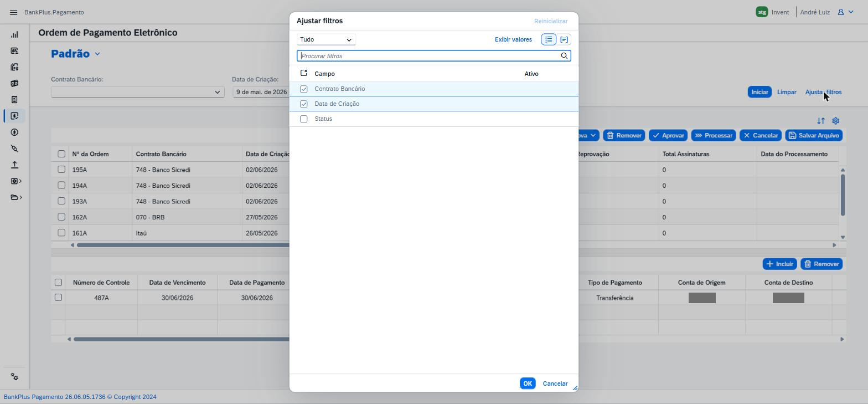Click the Limpar button
868x404 pixels.
(x=787, y=92)
